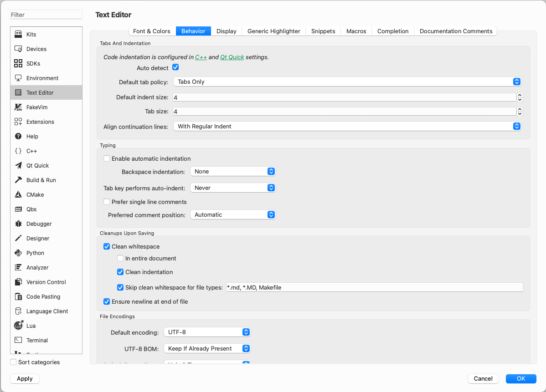The image size is (546, 392).
Task: Open the Macros tab
Action: (x=356, y=31)
